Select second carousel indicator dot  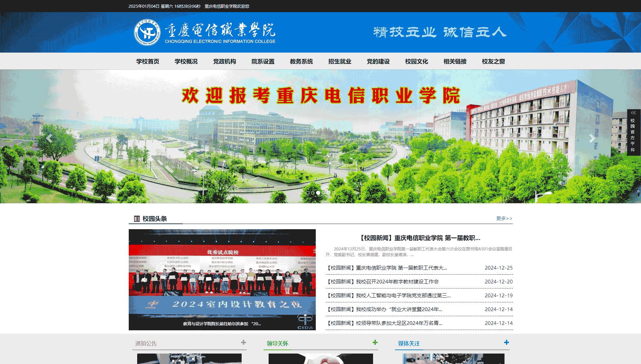tap(313, 193)
